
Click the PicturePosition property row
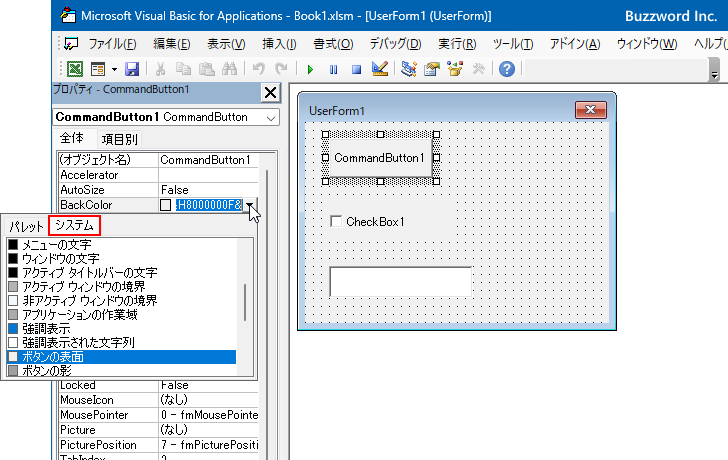tap(158, 445)
